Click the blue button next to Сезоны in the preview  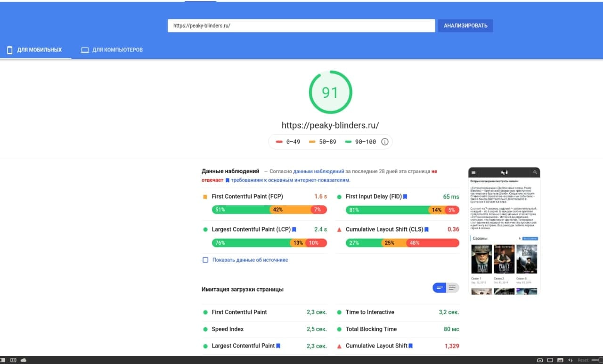pyautogui.click(x=530, y=239)
